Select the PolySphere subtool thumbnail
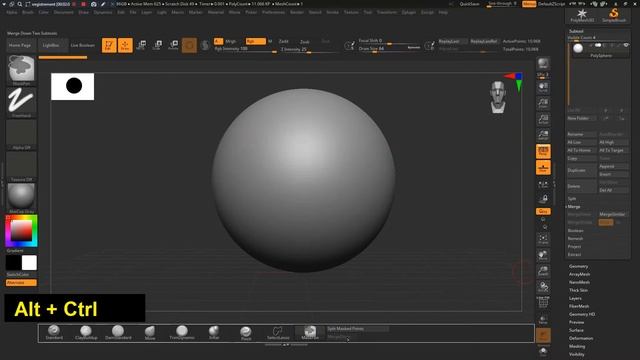The width and height of the screenshot is (640, 360). coord(578,48)
